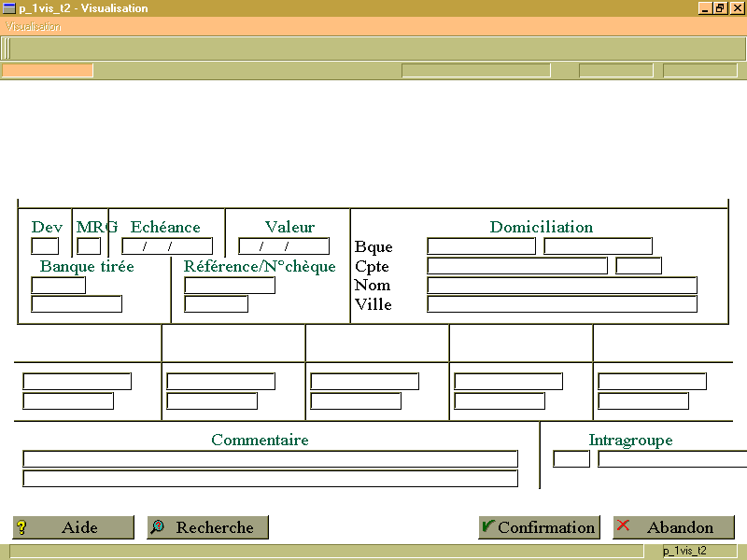Click the red X abandon icon
The height and width of the screenshot is (560, 747).
point(623,525)
